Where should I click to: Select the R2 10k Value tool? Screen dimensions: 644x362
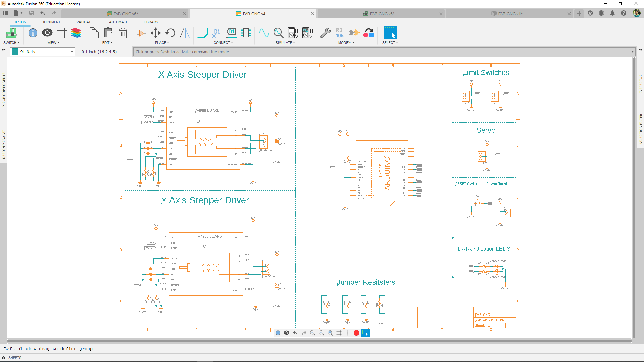click(340, 33)
